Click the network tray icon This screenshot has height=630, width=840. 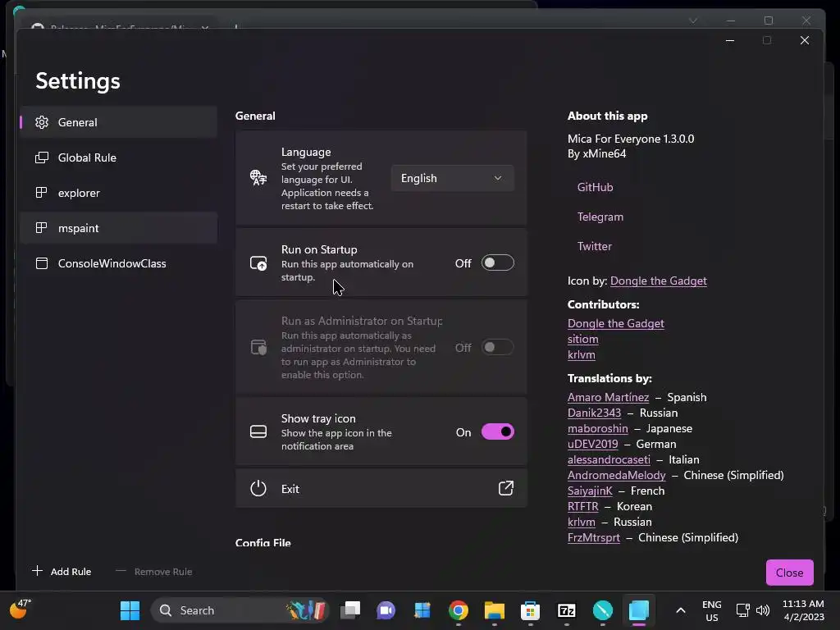(742, 610)
